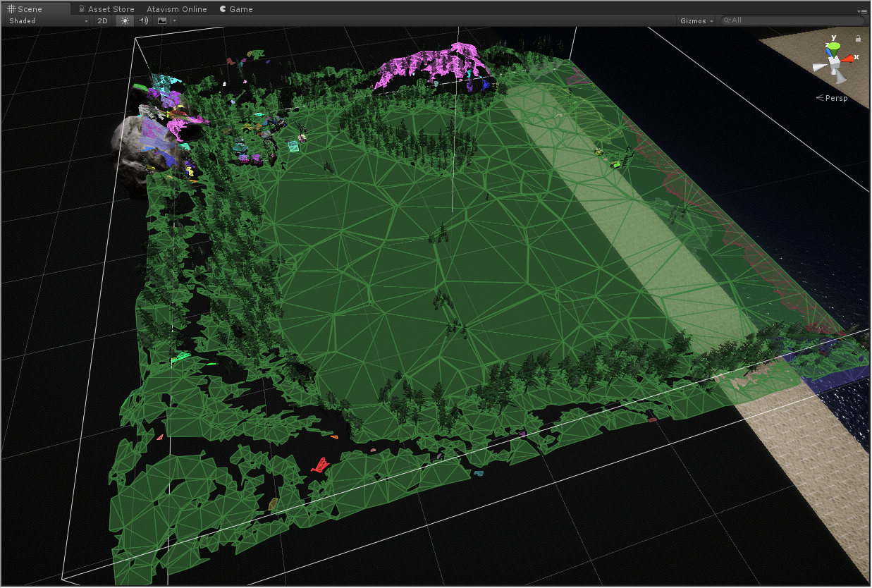Open the Shaded draw mode dropdown
Image resolution: width=872 pixels, height=588 pixels.
[48, 20]
